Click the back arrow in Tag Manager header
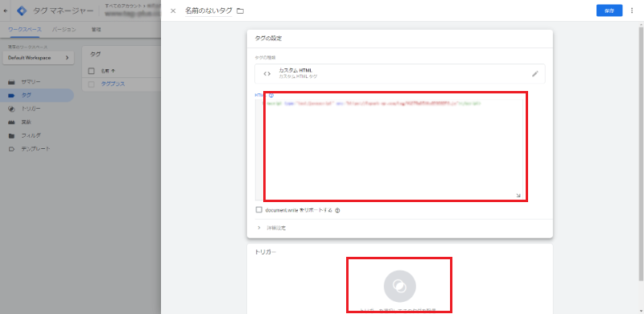644x314 pixels. [6, 10]
